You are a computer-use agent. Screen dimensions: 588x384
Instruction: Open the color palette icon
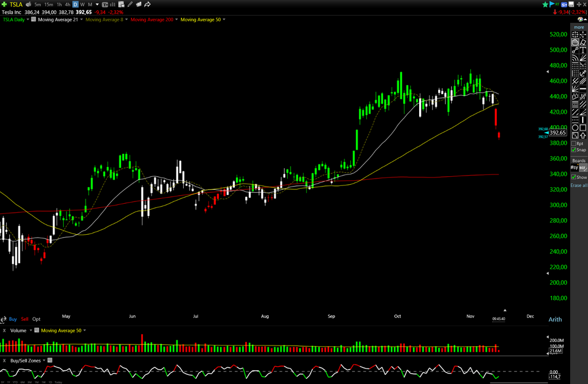[x=580, y=20]
